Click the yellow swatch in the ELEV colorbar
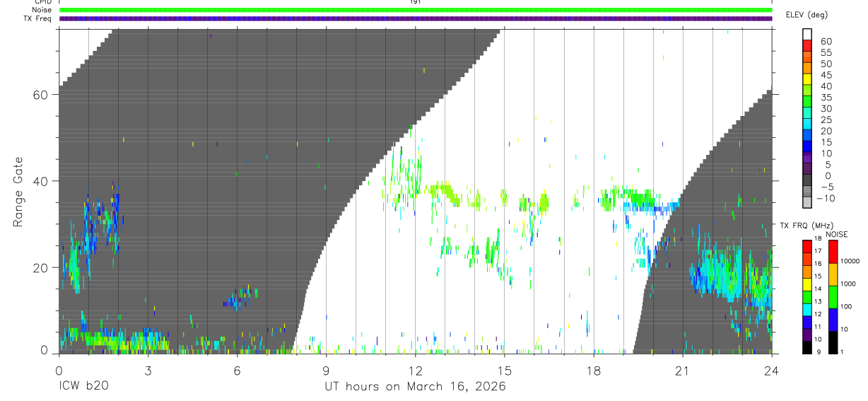Screen dimensions: 868x401 [x=807, y=80]
